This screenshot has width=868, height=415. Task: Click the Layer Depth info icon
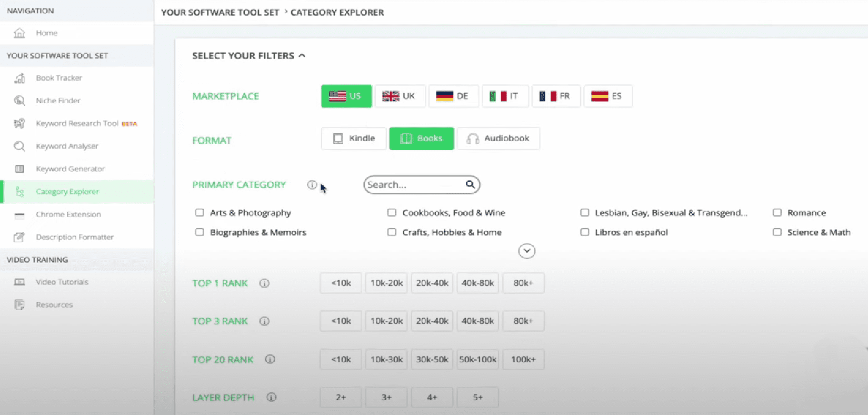click(x=271, y=398)
